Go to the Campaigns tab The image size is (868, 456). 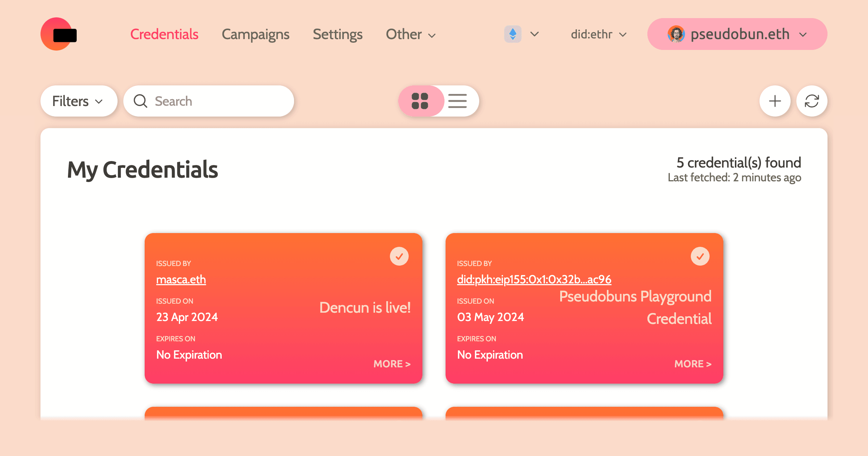[255, 35]
